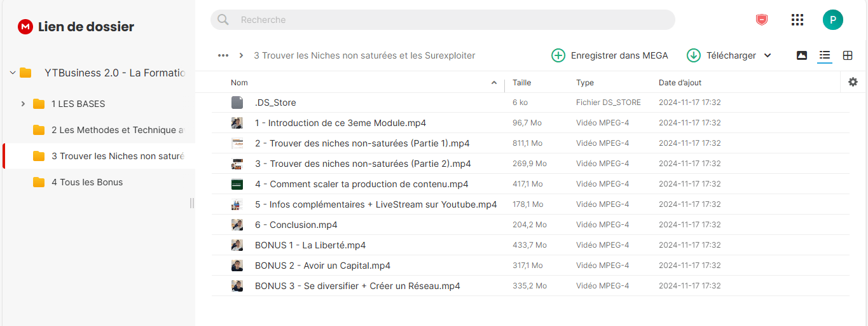
Task: Sort by Nom column header
Action: [x=239, y=83]
